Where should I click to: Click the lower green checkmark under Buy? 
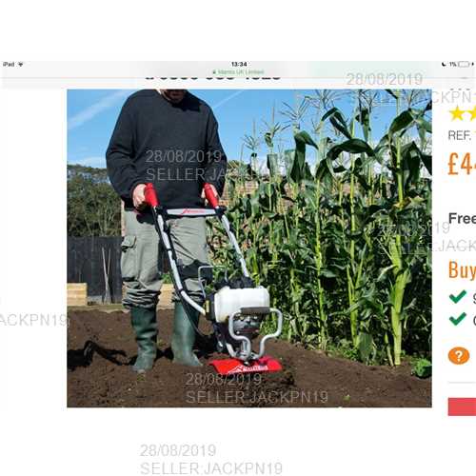tap(458, 319)
